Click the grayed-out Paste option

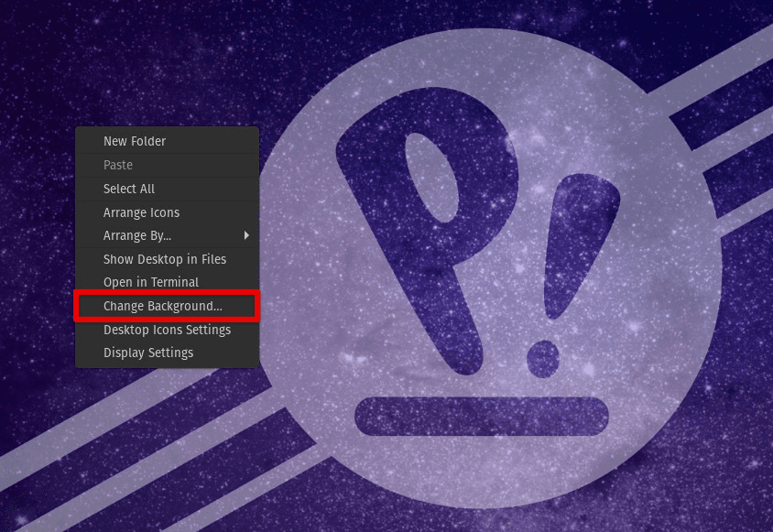tap(116, 165)
